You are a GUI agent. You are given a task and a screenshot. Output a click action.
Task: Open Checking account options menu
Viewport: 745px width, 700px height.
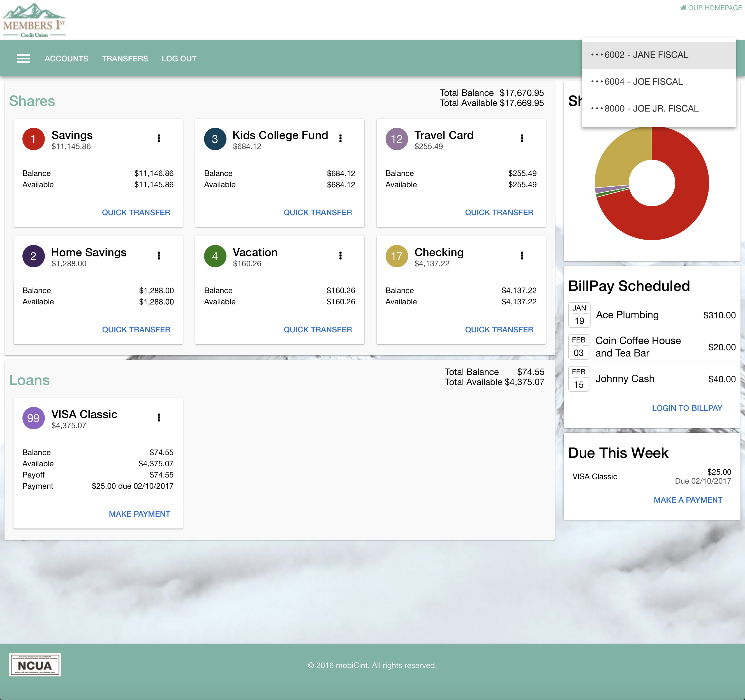(x=522, y=256)
